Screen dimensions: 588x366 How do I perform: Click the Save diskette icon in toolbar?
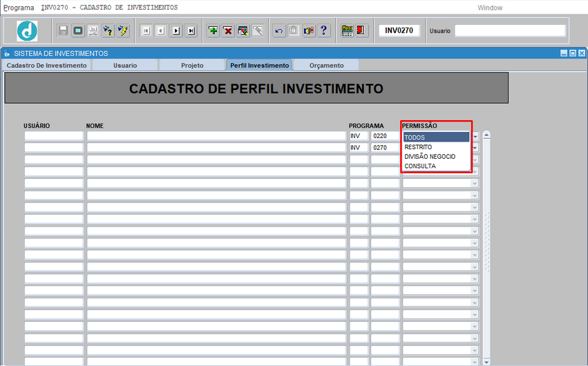64,31
